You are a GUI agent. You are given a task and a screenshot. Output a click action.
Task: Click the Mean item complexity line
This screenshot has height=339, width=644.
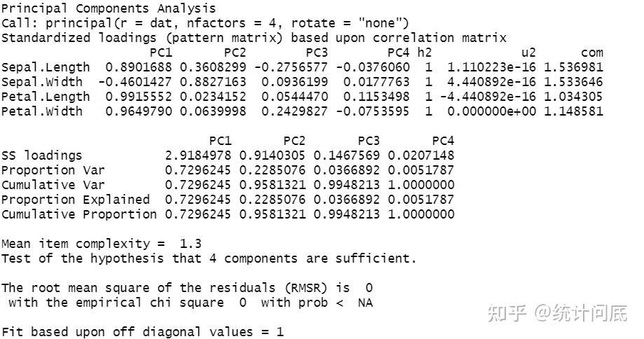102,244
